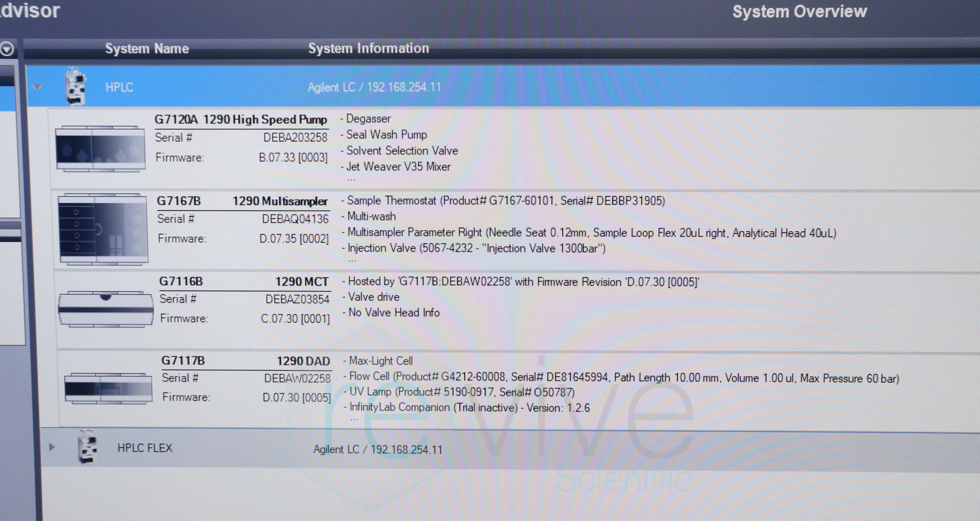
Task: Select the HPLC system name
Action: pyautogui.click(x=119, y=87)
